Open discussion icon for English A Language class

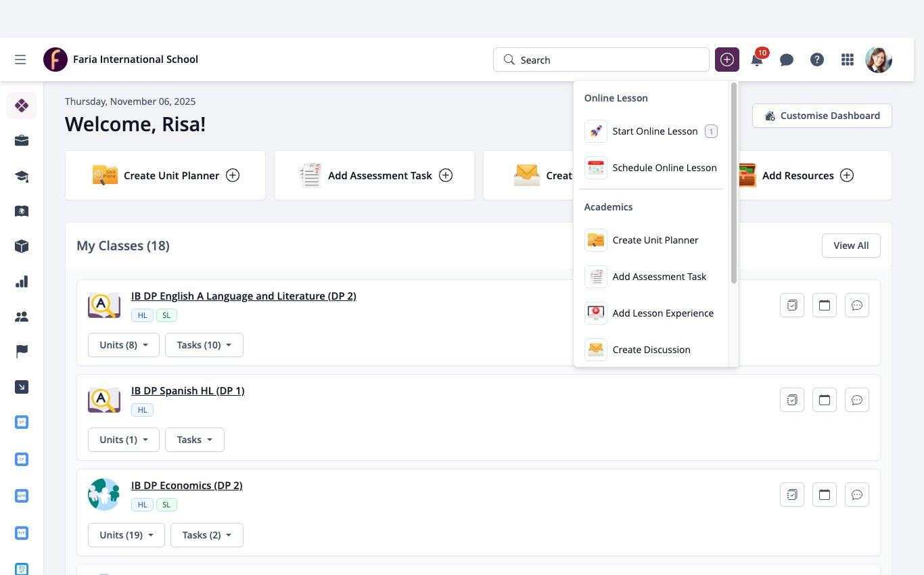(x=857, y=305)
